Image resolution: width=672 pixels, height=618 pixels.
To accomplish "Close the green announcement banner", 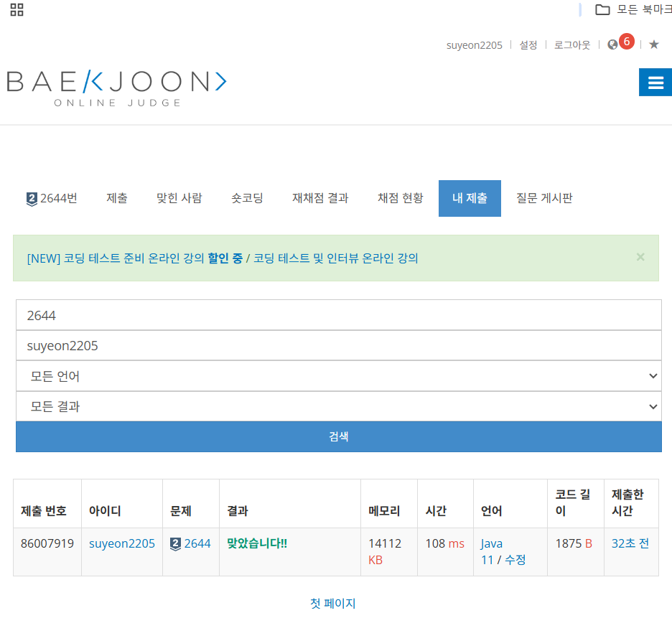I will [x=640, y=257].
